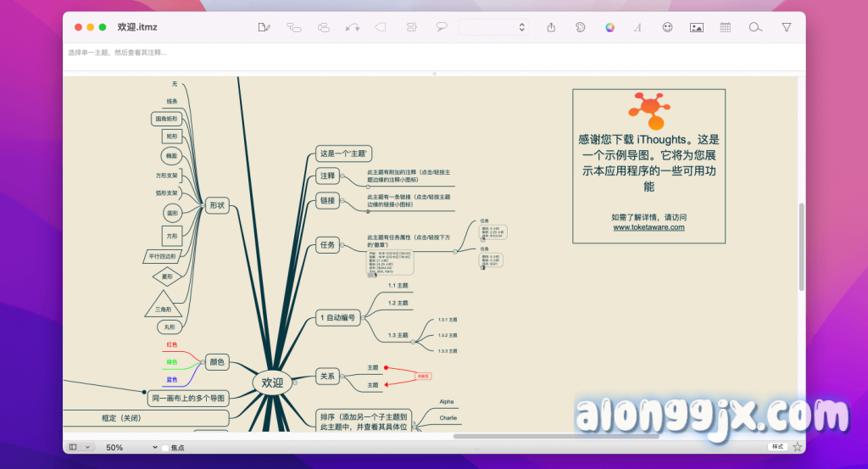Toggle the favorite star icon
Screen dimensions: 868x469
click(x=797, y=447)
